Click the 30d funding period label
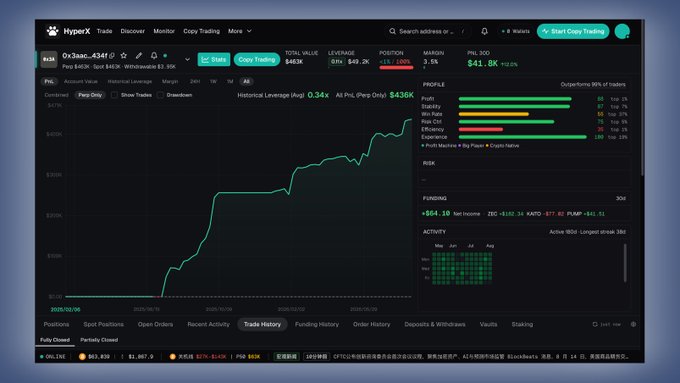Image resolution: width=680 pixels, height=383 pixels. 621,198
